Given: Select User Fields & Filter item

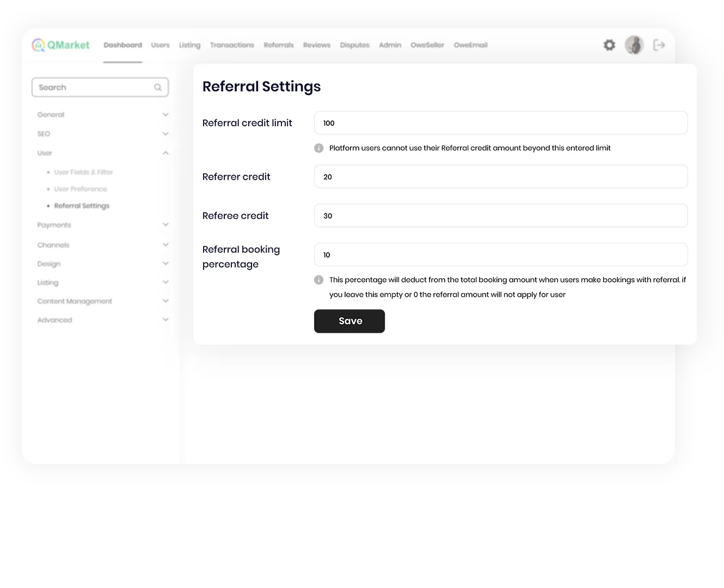Looking at the screenshot, I should coord(83,172).
